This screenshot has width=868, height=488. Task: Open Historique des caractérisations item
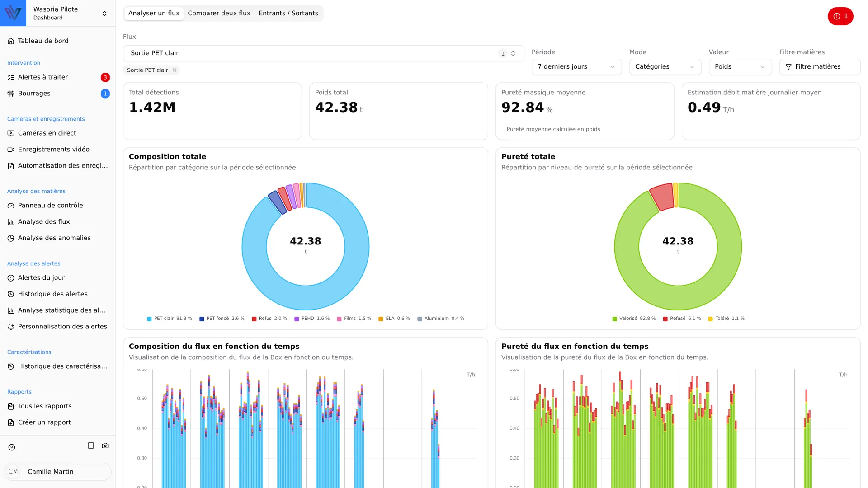58,366
